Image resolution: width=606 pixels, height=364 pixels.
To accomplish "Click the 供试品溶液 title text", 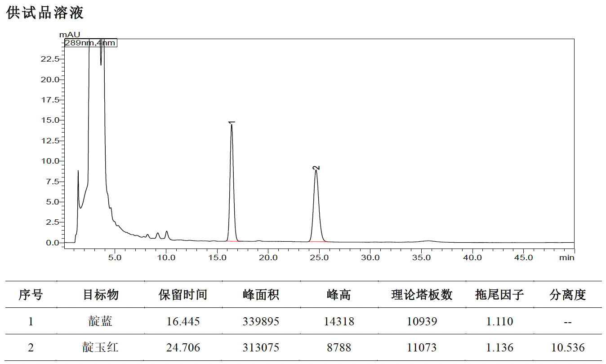I will pos(45,13).
